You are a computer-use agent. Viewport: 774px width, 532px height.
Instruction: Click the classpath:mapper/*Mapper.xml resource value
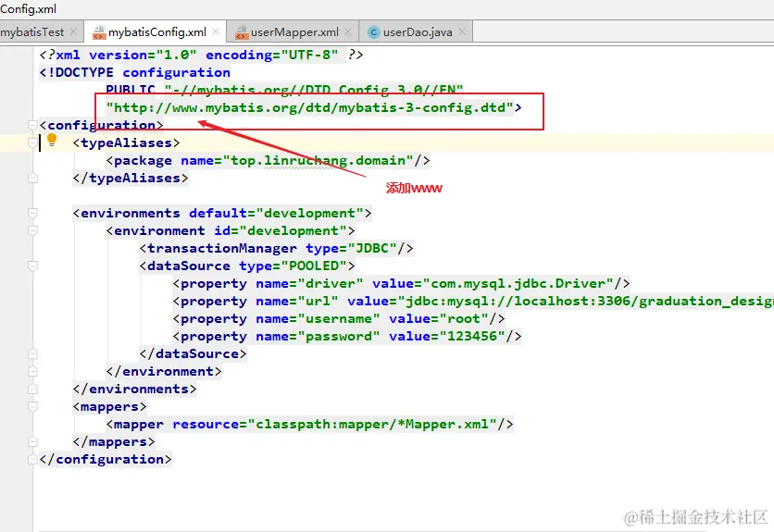[373, 425]
